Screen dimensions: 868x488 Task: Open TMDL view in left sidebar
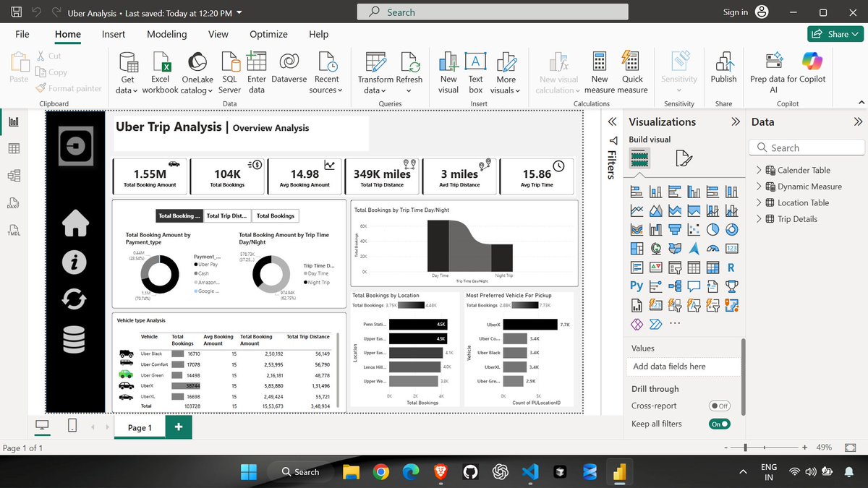coord(14,231)
